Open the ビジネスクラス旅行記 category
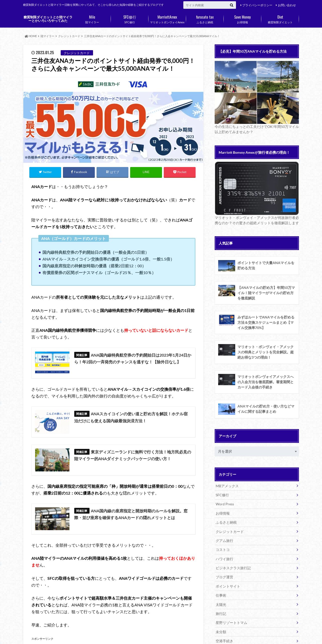 257,568
